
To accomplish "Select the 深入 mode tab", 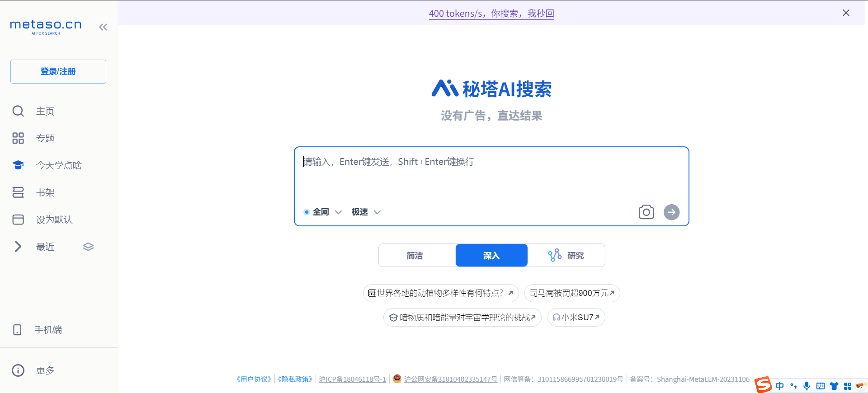I will [x=491, y=255].
